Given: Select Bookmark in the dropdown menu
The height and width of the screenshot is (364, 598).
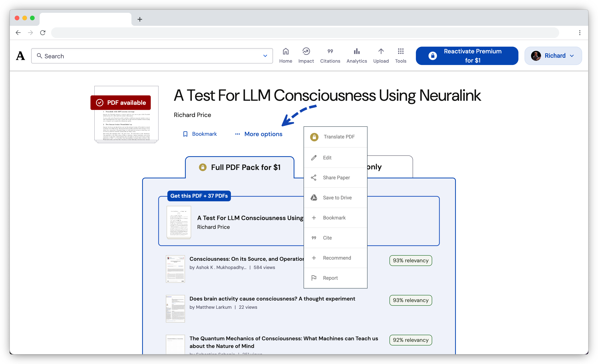Looking at the screenshot, I should pyautogui.click(x=335, y=218).
